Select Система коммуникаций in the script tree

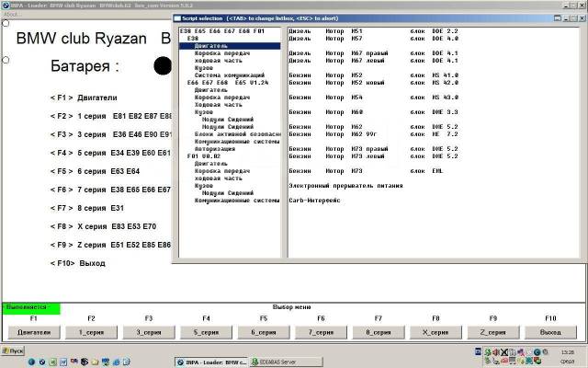click(229, 75)
